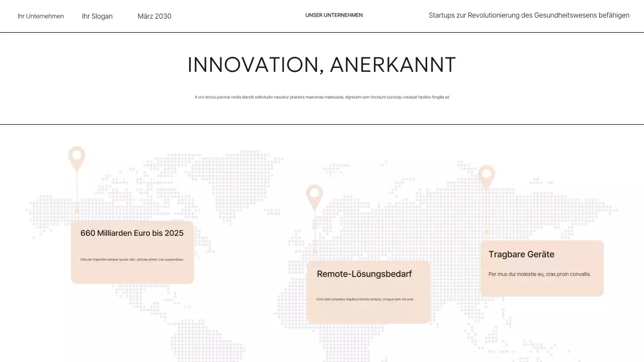Click the 'Odio per imperdiet' description text

pyautogui.click(x=132, y=259)
